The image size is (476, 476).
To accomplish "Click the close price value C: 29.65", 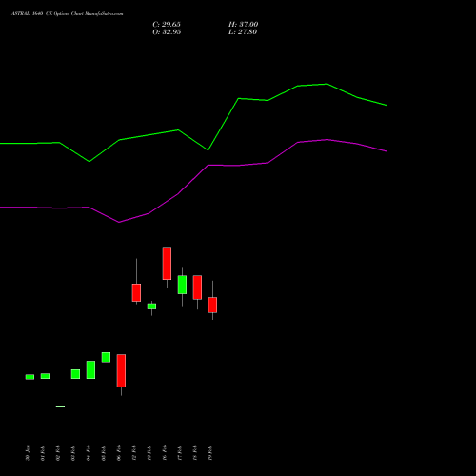I will click(x=167, y=25).
